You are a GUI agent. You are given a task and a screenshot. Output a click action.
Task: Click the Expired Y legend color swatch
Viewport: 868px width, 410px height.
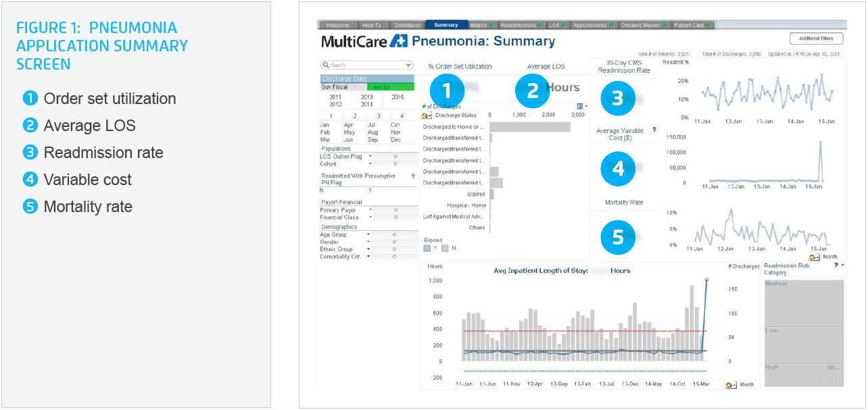427,248
